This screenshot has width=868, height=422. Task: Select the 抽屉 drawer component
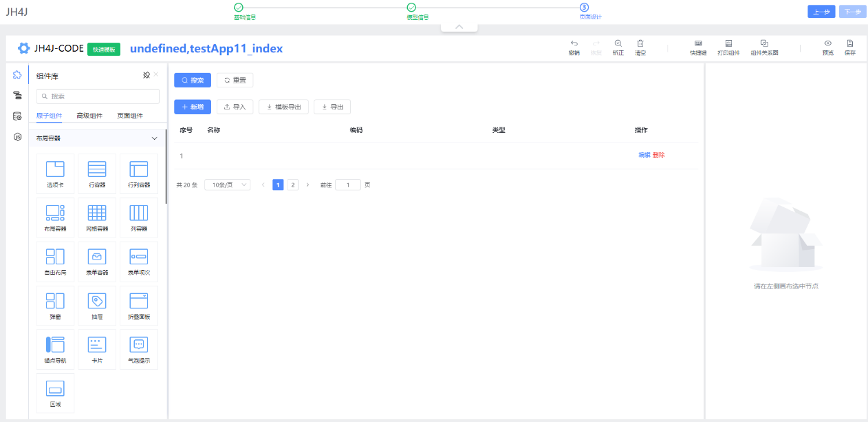coord(97,306)
